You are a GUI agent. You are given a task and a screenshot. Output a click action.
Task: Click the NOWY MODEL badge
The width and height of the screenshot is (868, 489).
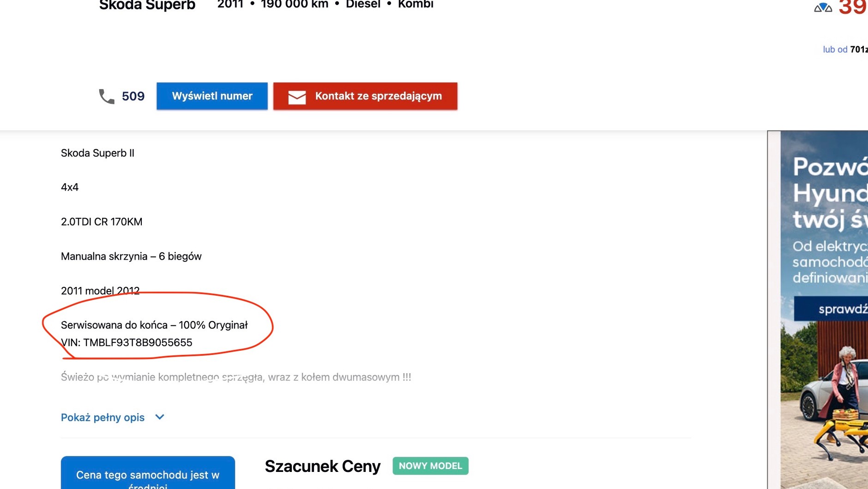pyautogui.click(x=430, y=466)
